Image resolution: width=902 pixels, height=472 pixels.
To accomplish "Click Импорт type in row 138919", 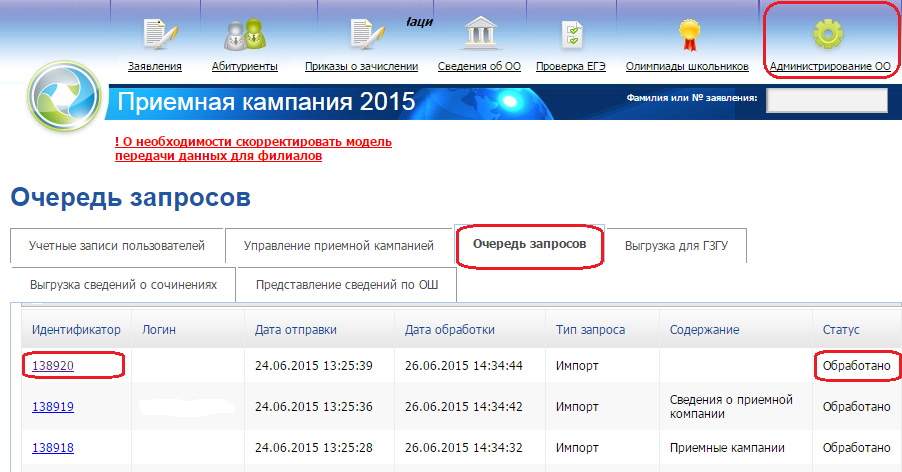I will (577, 406).
